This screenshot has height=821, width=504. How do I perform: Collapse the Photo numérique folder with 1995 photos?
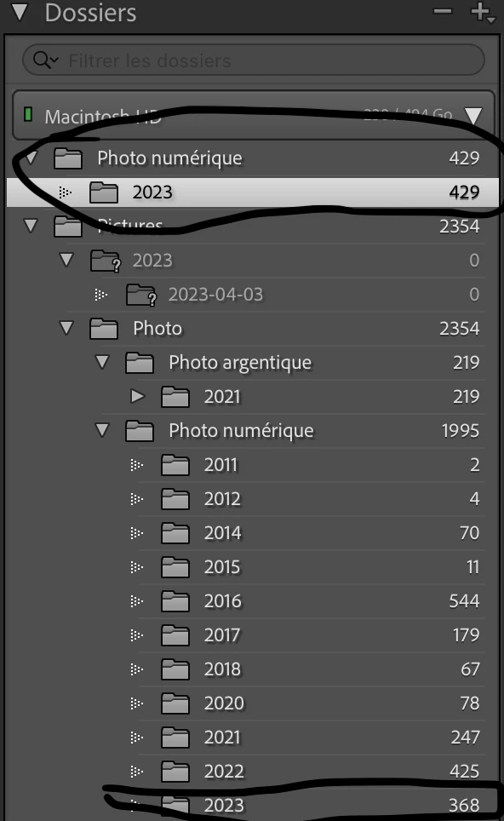102,430
